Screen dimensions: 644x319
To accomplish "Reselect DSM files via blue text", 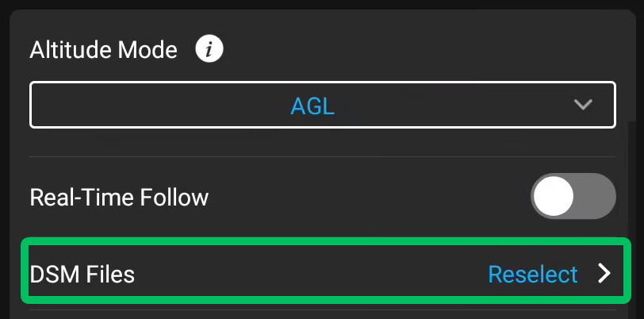I will pos(533,275).
